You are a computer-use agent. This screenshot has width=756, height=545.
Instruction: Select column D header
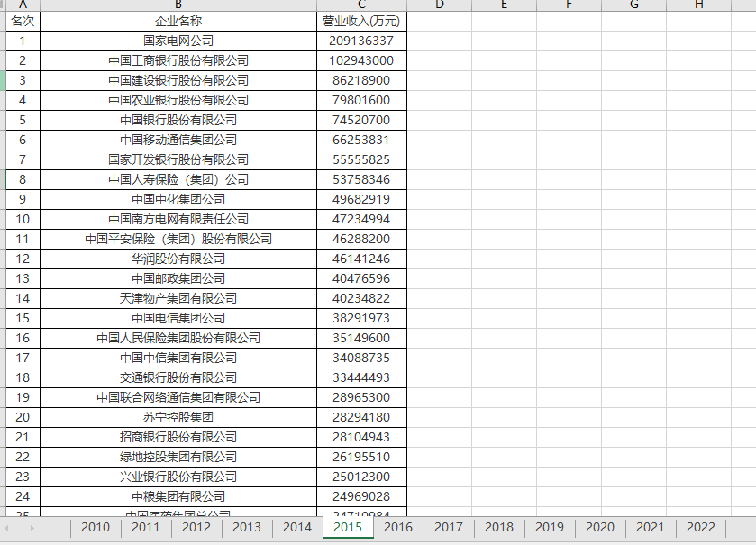coord(439,5)
